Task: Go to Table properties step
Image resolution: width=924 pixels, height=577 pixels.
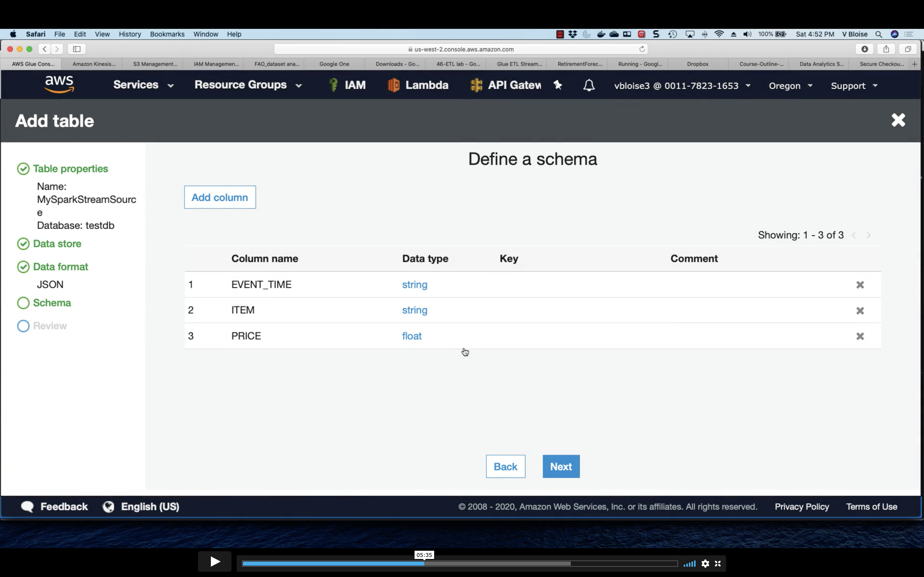Action: 70,169
